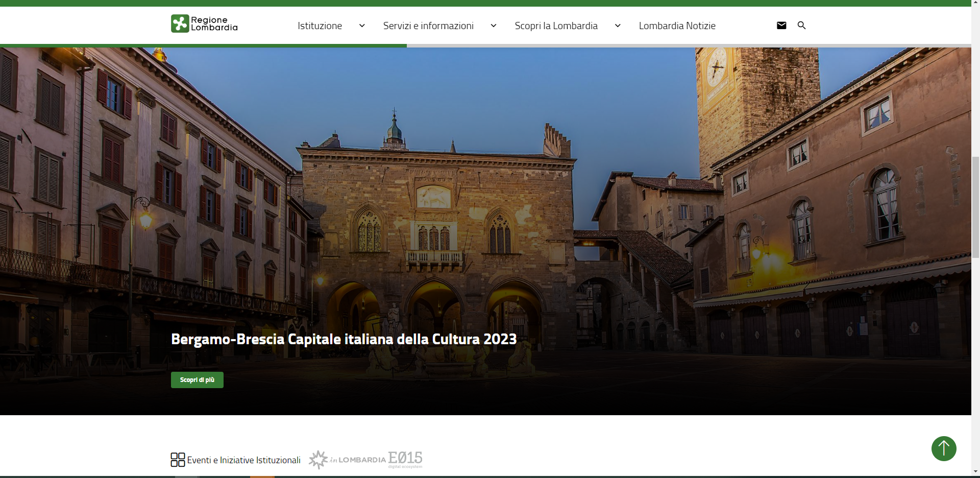Viewport: 980px width, 478px height.
Task: Click the Bergamo-Brescia Capitale della Cultura headline
Action: tap(344, 339)
